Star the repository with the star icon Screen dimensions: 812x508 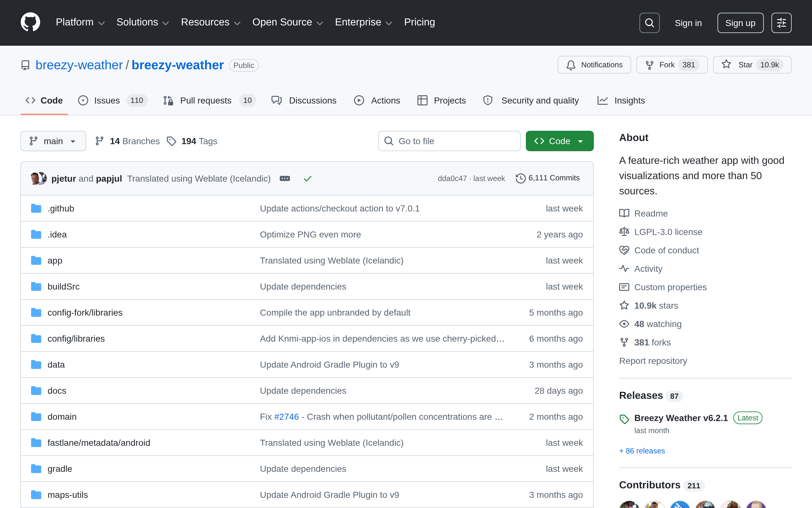(726, 64)
